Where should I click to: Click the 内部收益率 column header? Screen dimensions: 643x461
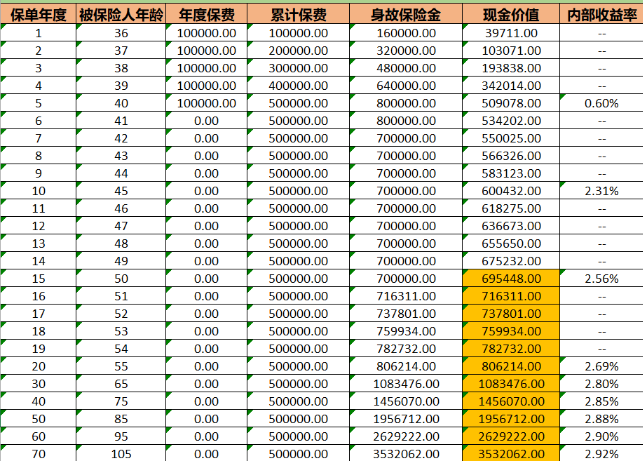click(600, 17)
